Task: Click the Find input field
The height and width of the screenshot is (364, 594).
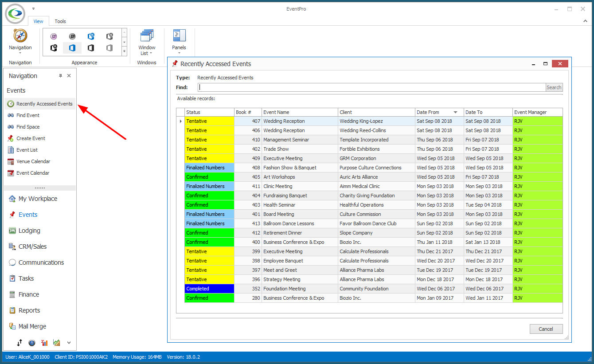Action: [371, 87]
